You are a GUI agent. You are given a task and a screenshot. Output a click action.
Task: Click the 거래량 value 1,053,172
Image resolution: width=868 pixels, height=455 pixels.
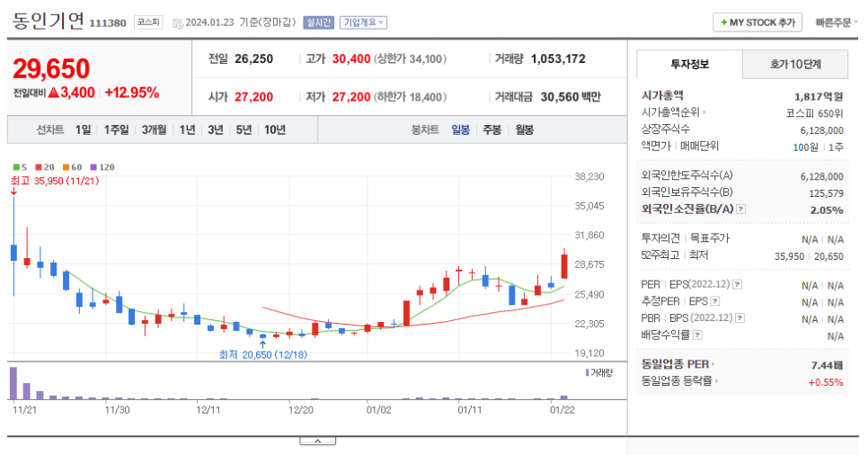[x=558, y=58]
